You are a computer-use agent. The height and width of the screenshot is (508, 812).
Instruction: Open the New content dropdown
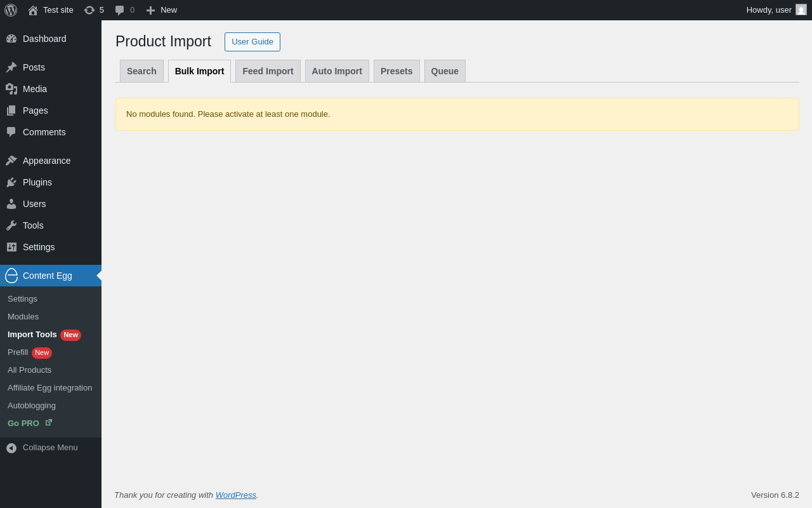[162, 10]
